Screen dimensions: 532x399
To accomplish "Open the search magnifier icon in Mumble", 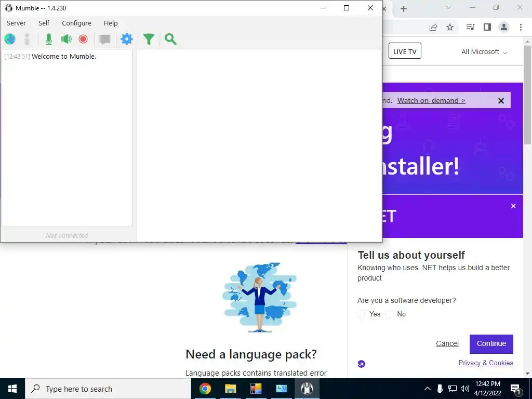I will click(170, 39).
